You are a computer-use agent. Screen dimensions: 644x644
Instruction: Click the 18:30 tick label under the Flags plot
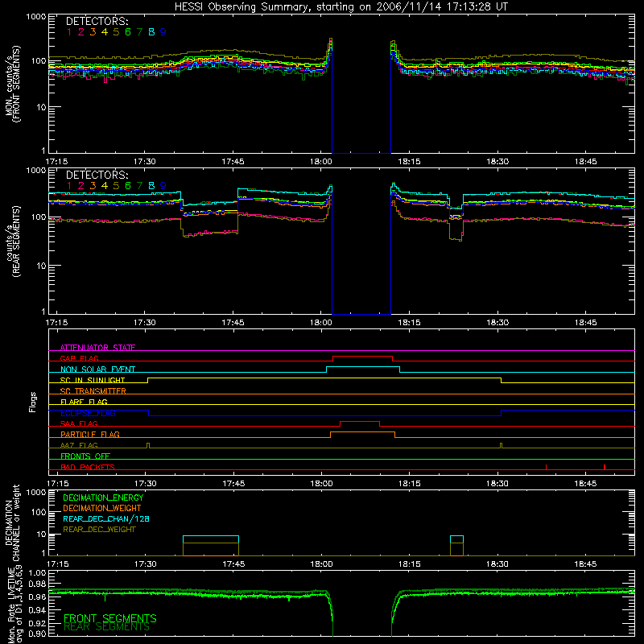[497, 484]
